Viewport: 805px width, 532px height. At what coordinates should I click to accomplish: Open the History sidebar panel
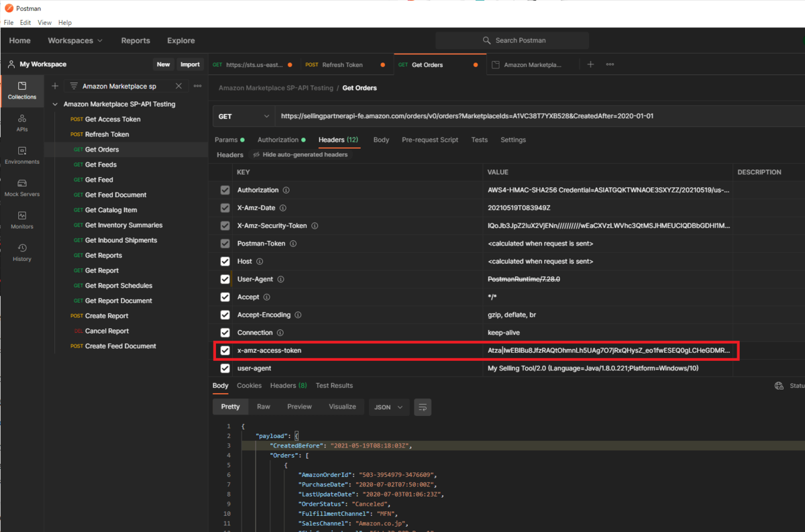(x=22, y=253)
